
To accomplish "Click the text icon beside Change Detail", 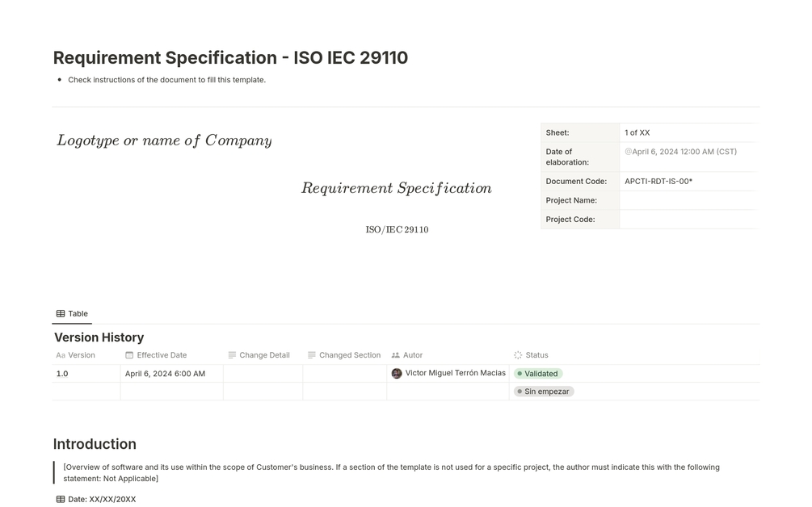I will pos(232,355).
